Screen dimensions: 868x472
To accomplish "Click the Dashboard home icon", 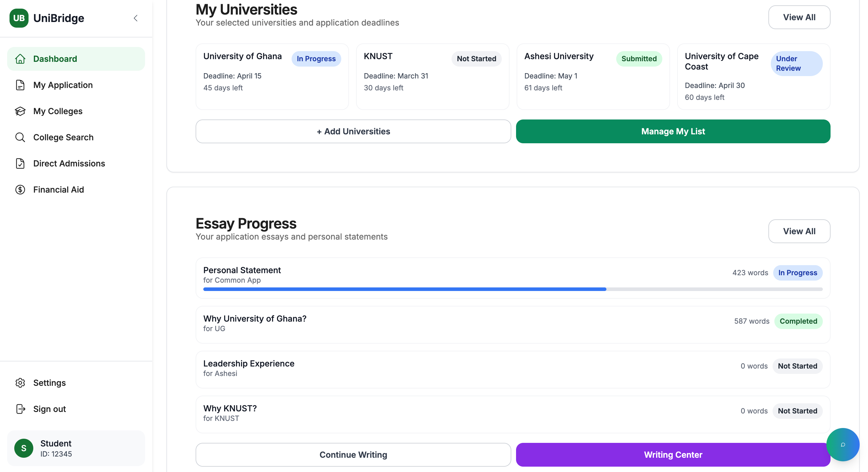I will 20,59.
